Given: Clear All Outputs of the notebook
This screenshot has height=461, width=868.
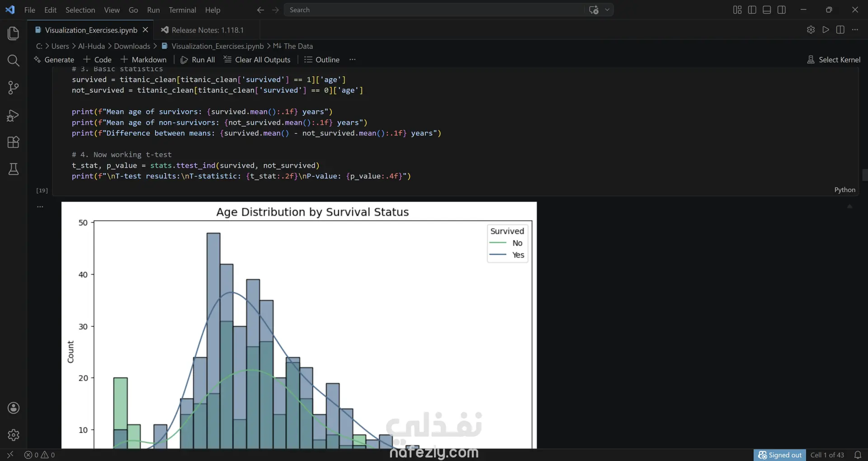Looking at the screenshot, I should point(257,60).
